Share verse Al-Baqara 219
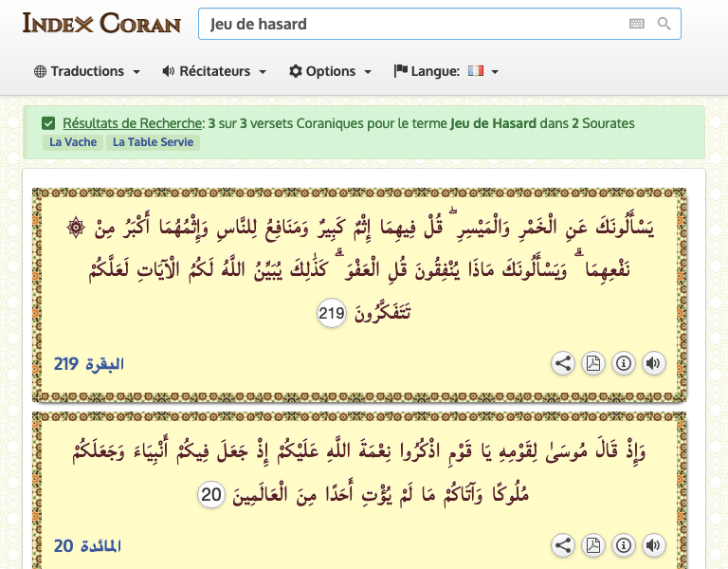Screen dimensions: 728x569 click(x=563, y=363)
